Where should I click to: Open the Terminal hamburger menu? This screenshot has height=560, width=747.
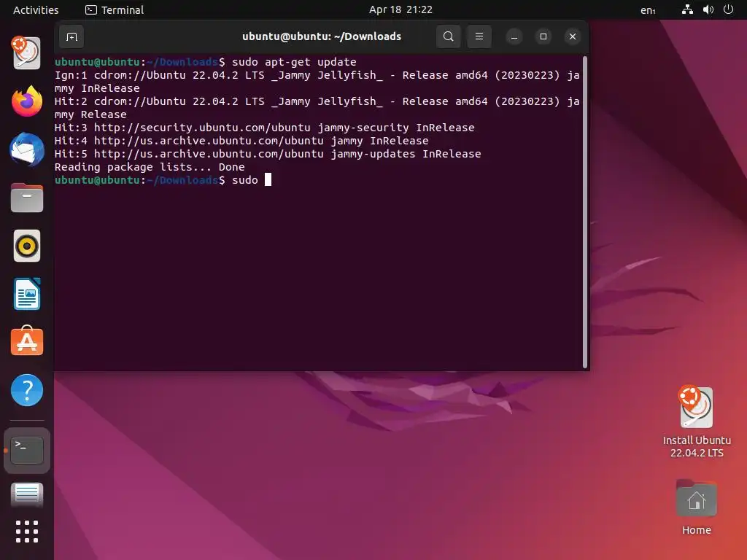[479, 36]
